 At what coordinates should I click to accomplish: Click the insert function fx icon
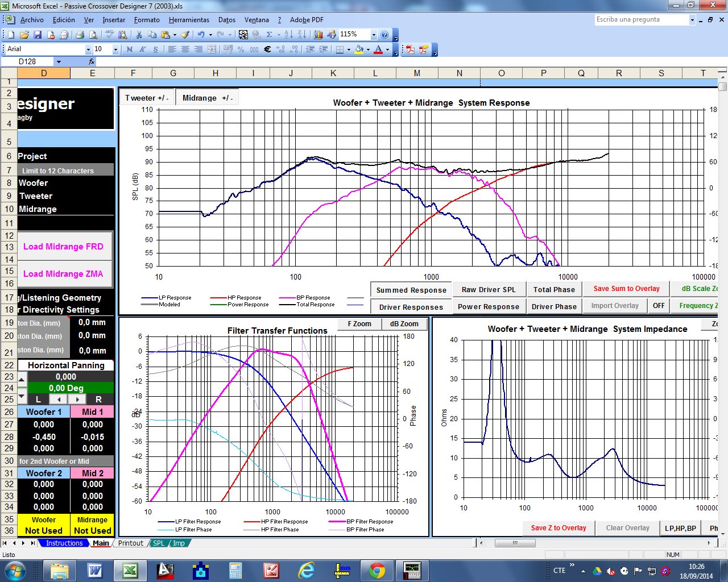pos(92,61)
